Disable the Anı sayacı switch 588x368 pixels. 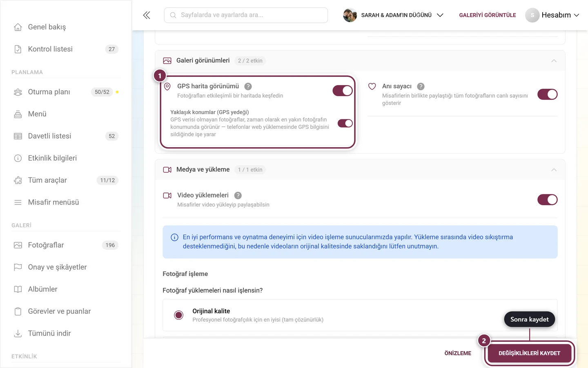[x=547, y=94]
